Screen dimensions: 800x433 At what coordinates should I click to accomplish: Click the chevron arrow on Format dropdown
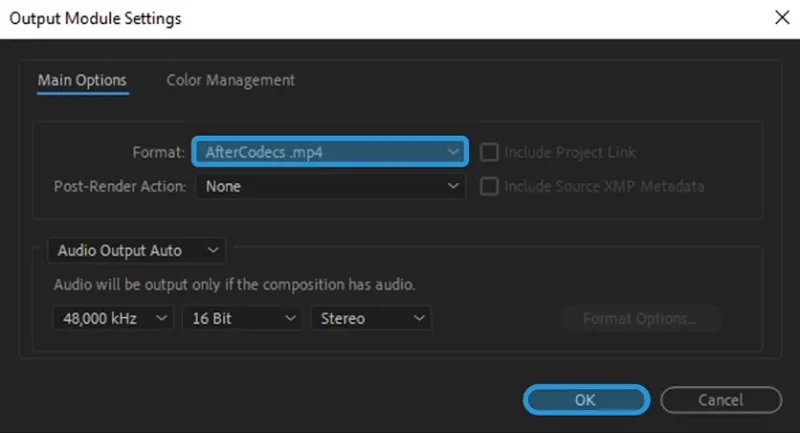pos(453,152)
